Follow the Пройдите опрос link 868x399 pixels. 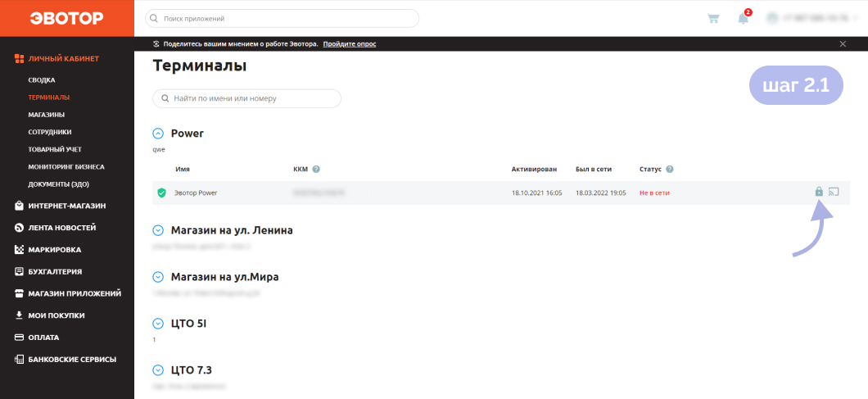pyautogui.click(x=350, y=43)
